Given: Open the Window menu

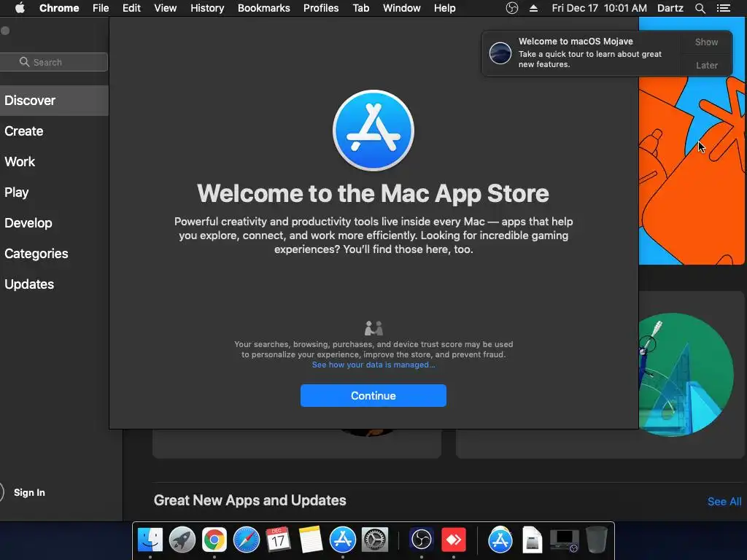Looking at the screenshot, I should point(402,8).
